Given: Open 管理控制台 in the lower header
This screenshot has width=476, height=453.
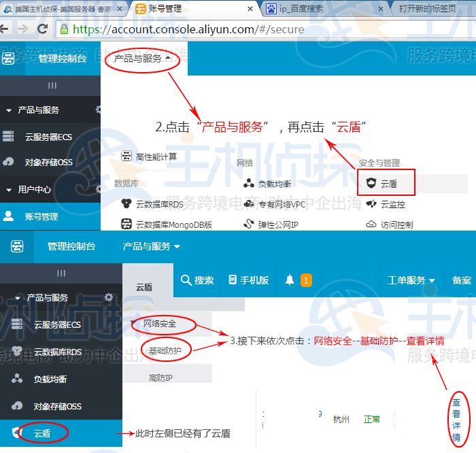Looking at the screenshot, I should (71, 246).
